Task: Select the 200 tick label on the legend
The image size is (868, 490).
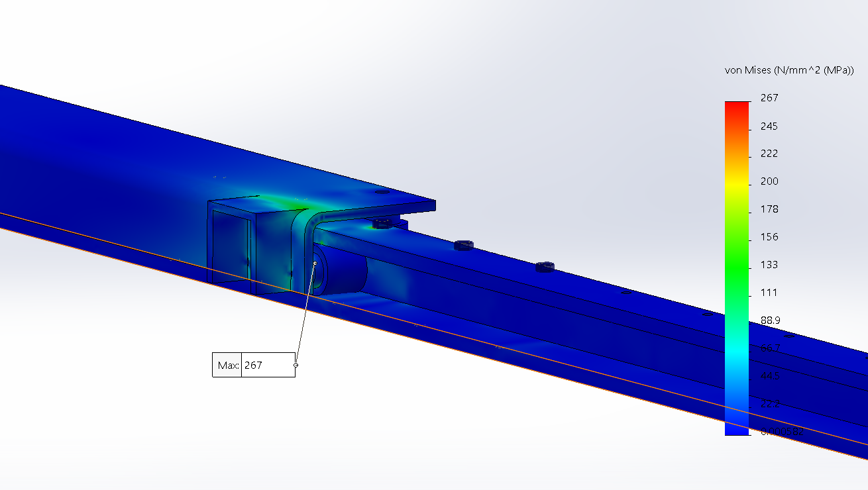Action: 769,181
